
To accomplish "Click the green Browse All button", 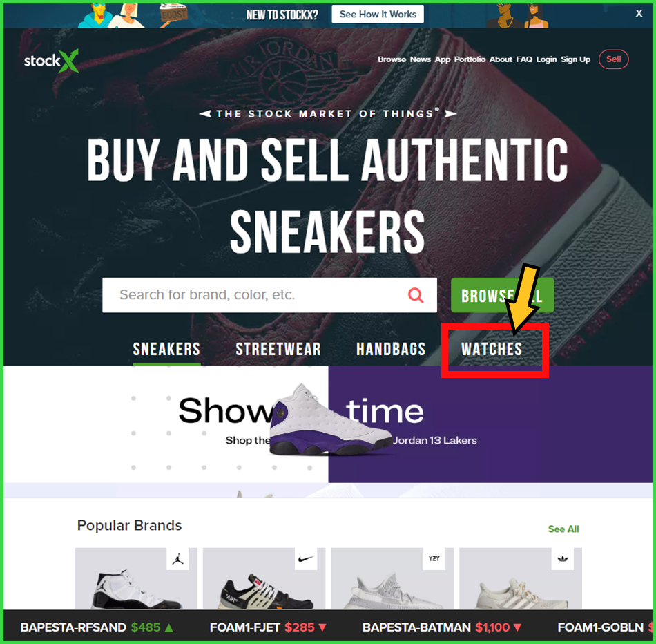I will click(503, 295).
